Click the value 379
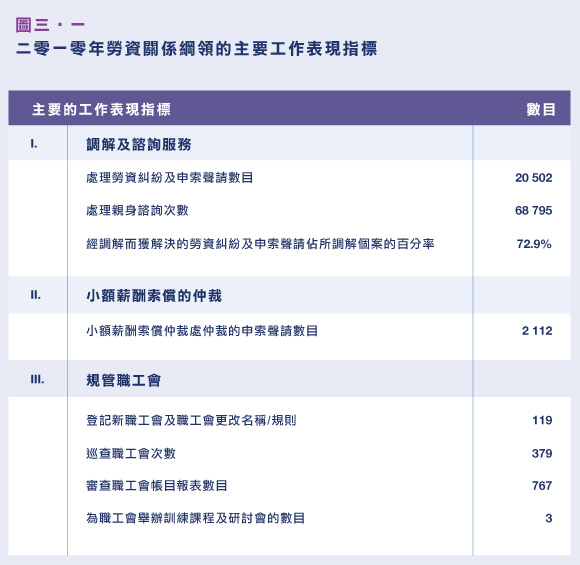Screen dimensions: 580x565 tap(542, 453)
